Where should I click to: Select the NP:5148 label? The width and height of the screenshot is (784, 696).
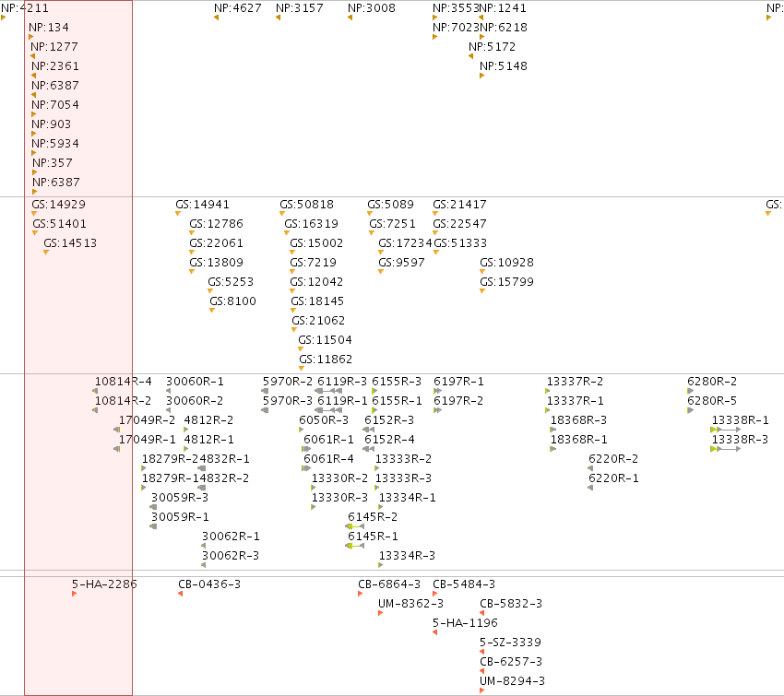point(504,66)
